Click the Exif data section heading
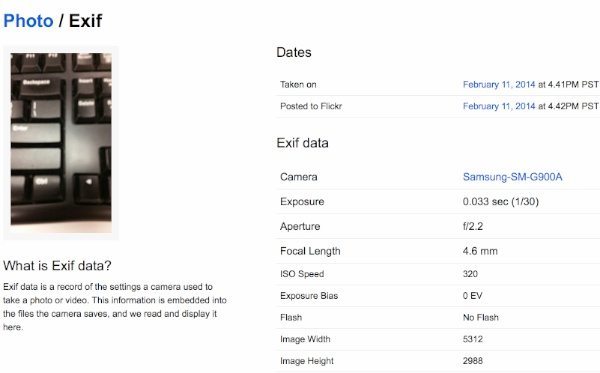The height and width of the screenshot is (373, 600). (x=302, y=143)
